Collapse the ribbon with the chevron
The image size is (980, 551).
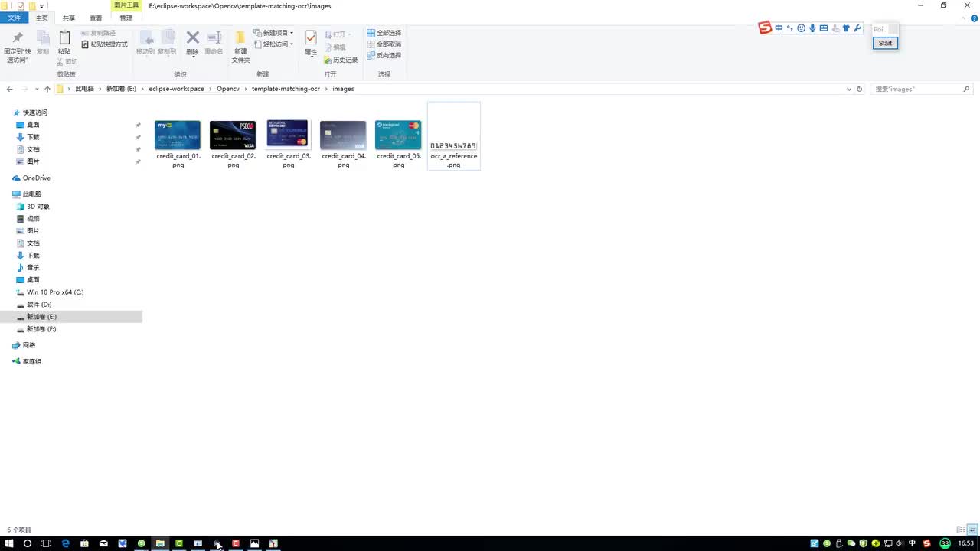[964, 18]
